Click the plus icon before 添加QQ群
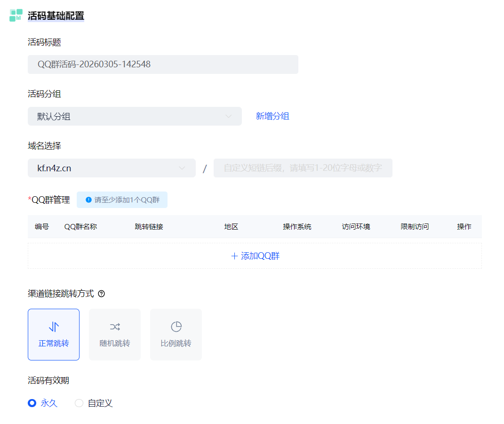 [234, 256]
